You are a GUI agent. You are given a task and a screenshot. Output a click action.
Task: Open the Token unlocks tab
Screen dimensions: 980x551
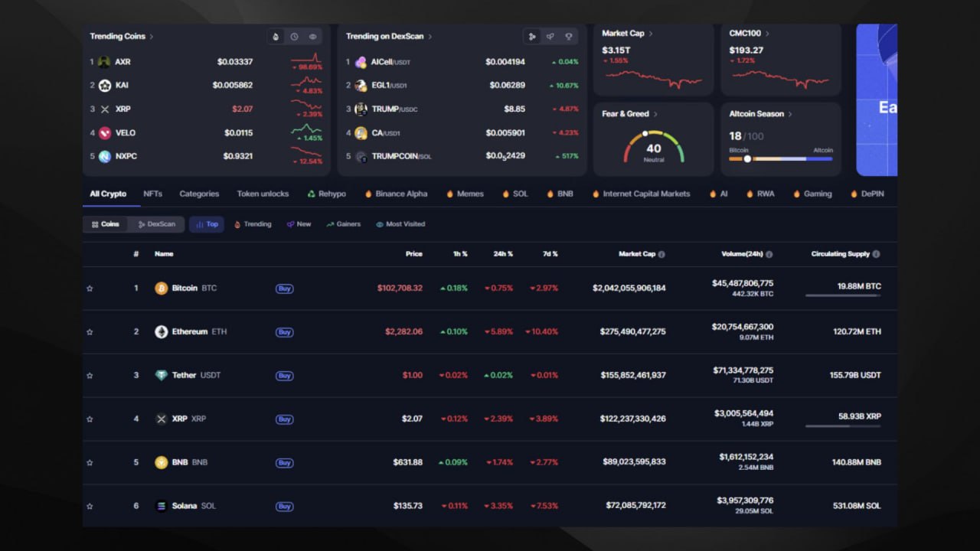tap(263, 194)
